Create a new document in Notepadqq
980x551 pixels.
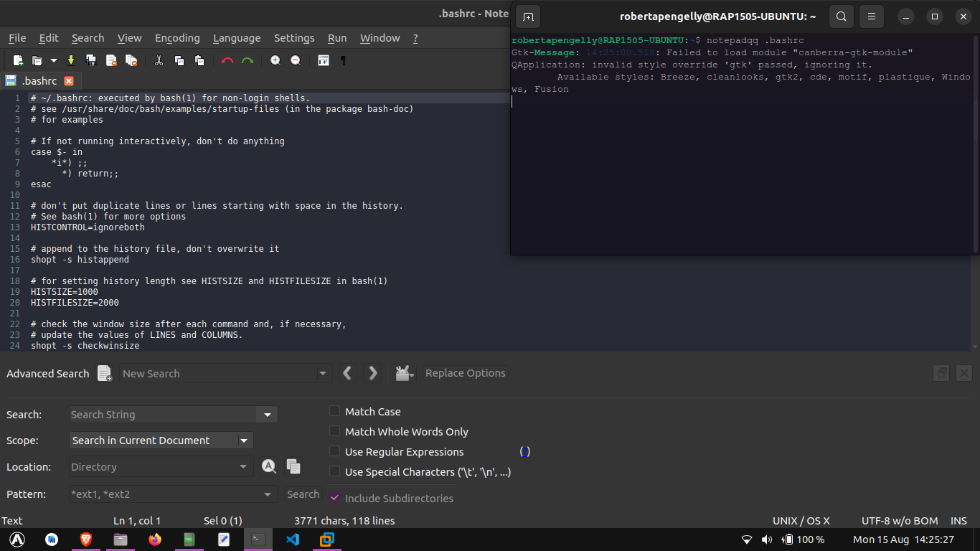(x=17, y=60)
